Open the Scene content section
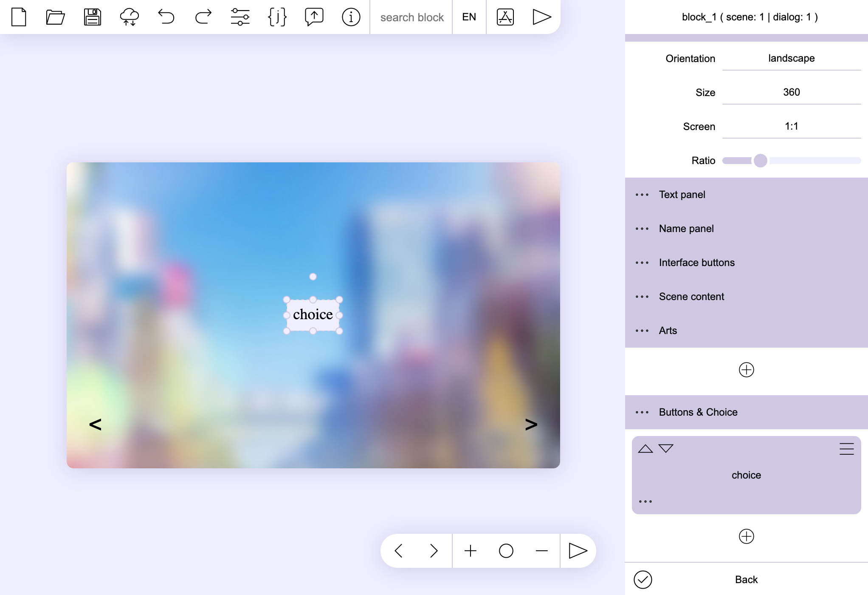 coord(691,297)
